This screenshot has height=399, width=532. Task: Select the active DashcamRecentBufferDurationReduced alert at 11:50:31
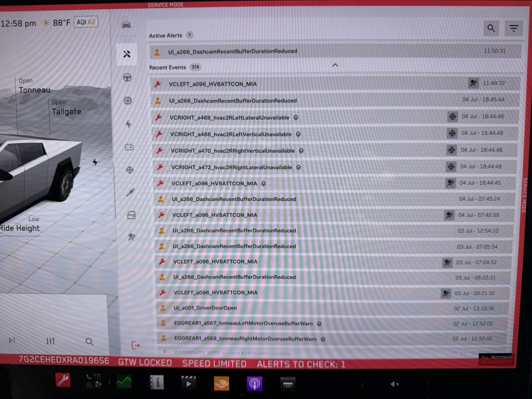[x=335, y=52]
